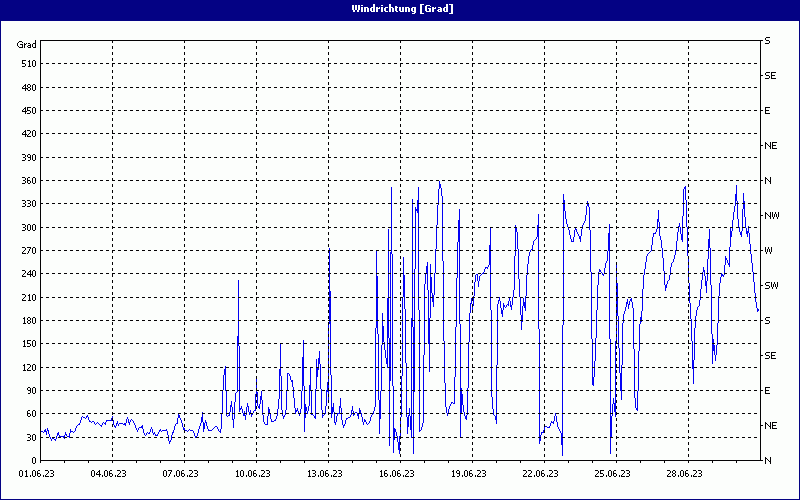Image resolution: width=800 pixels, height=500 pixels.
Task: Click the E compass label beside 450 gridline
Action: click(x=767, y=111)
